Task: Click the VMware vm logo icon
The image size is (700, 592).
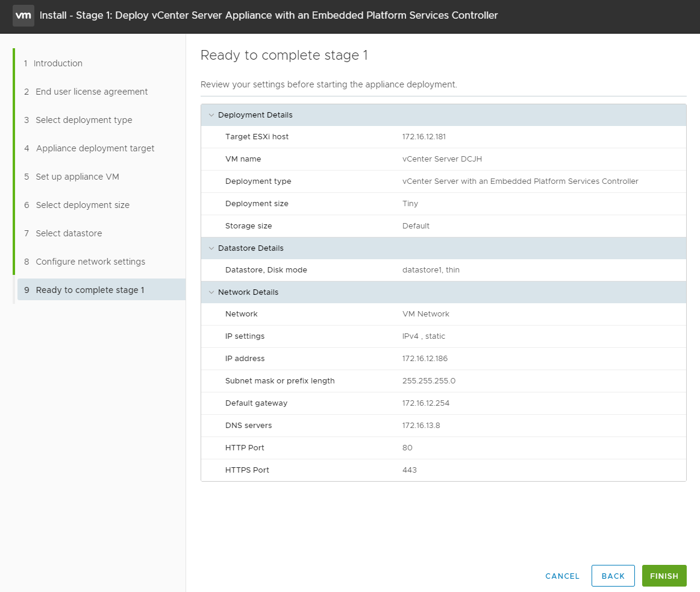Action: click(x=23, y=15)
